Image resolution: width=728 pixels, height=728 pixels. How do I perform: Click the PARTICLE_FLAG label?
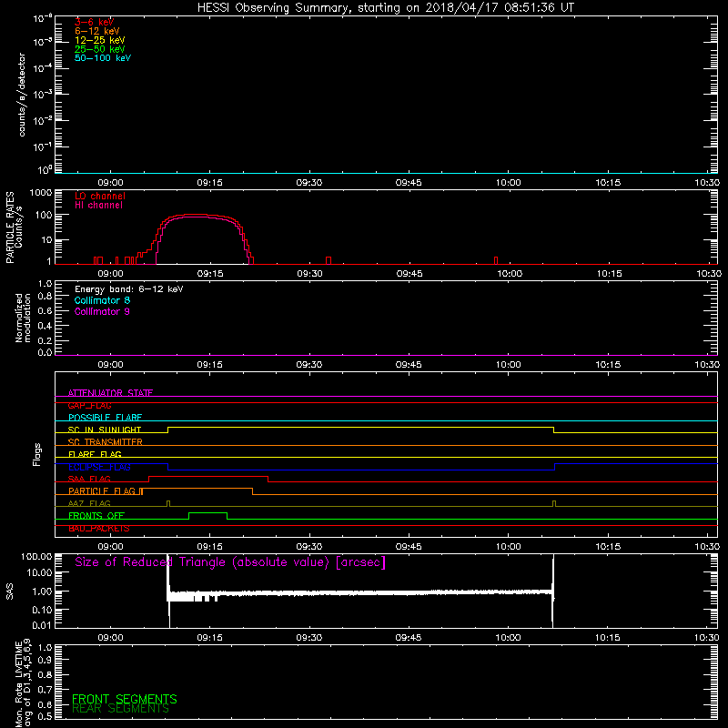[102, 490]
